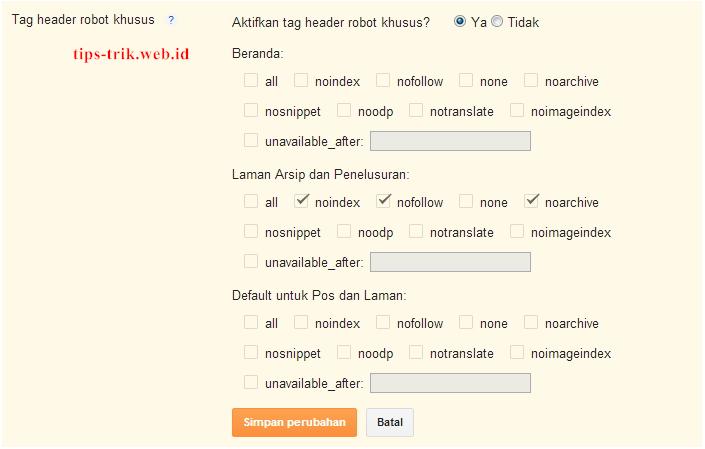Click the archive section unavailable_after field

coord(450,262)
